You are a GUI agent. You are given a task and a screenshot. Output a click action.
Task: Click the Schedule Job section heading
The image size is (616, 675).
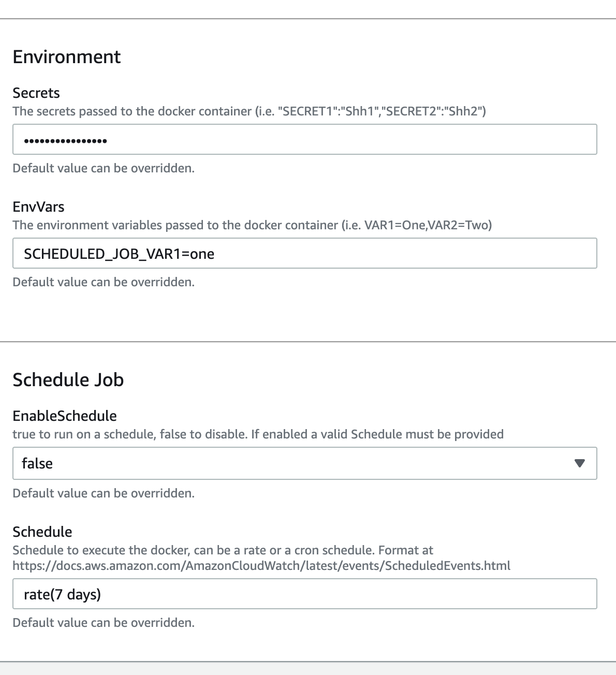coord(68,379)
